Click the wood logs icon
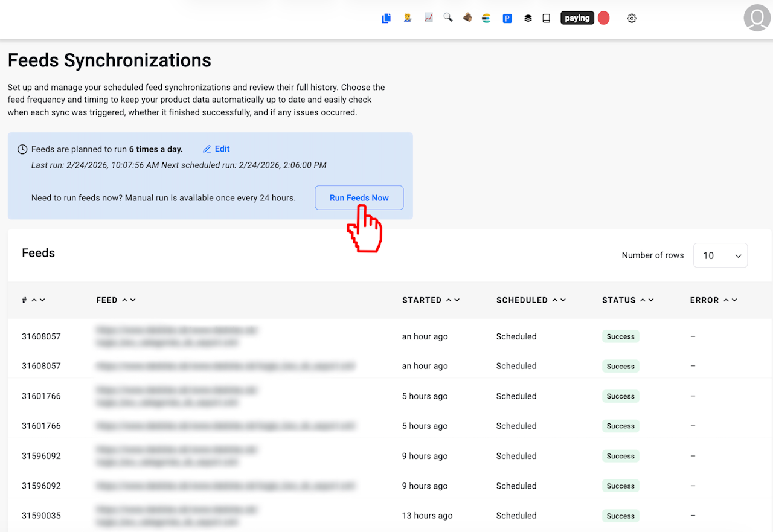The image size is (773, 532). (467, 18)
